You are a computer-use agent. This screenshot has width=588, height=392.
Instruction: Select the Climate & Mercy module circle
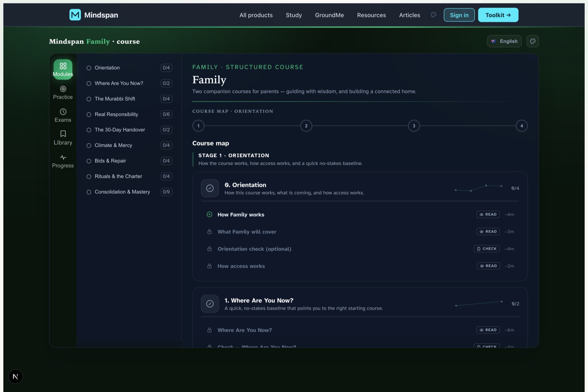(89, 146)
